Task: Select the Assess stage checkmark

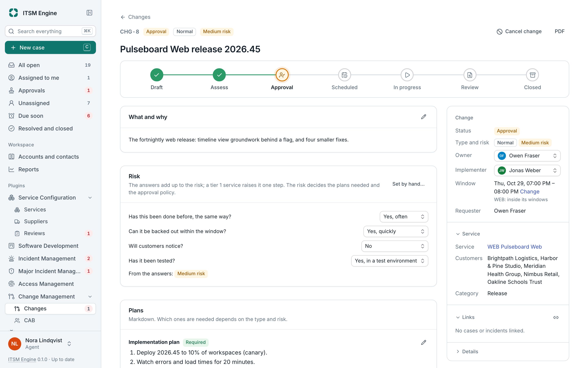Action: coord(219,75)
